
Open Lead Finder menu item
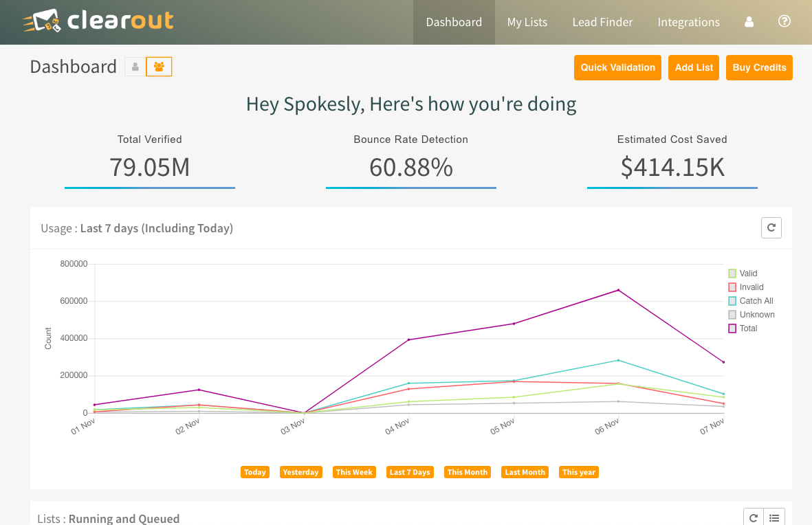pyautogui.click(x=602, y=22)
